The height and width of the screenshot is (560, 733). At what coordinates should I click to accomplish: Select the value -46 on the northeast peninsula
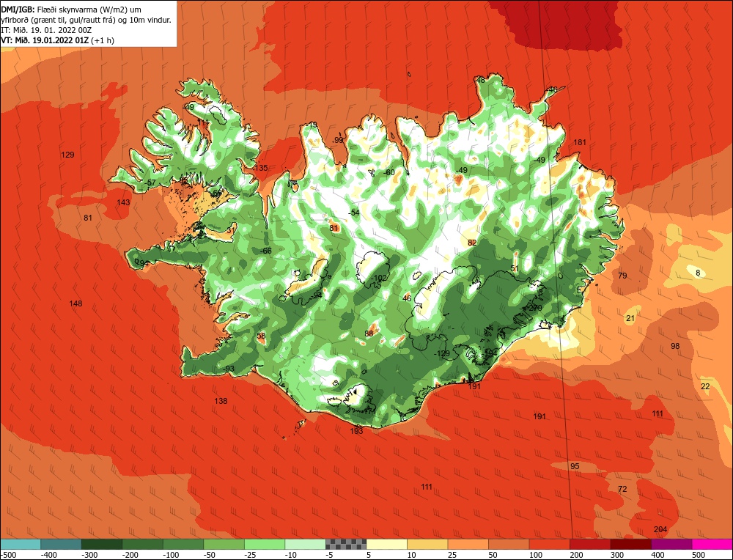click(x=552, y=89)
